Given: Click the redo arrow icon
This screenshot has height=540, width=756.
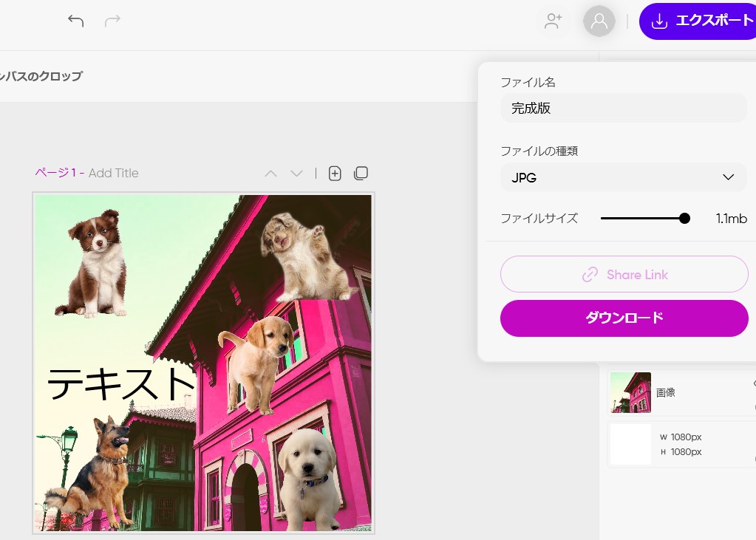Looking at the screenshot, I should point(112,21).
